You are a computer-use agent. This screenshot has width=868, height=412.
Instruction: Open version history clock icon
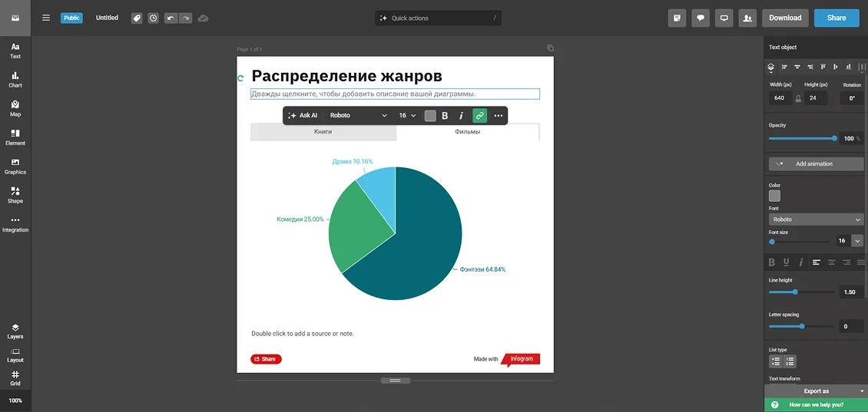click(x=154, y=18)
